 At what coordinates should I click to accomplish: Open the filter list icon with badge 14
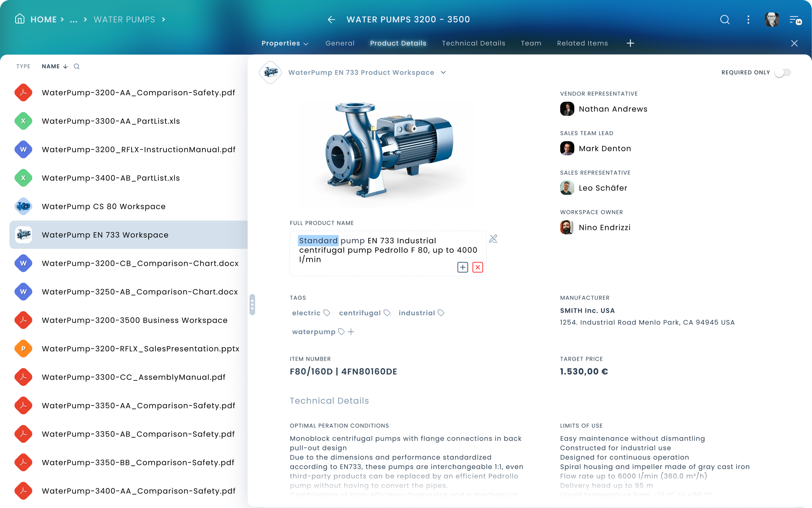795,20
